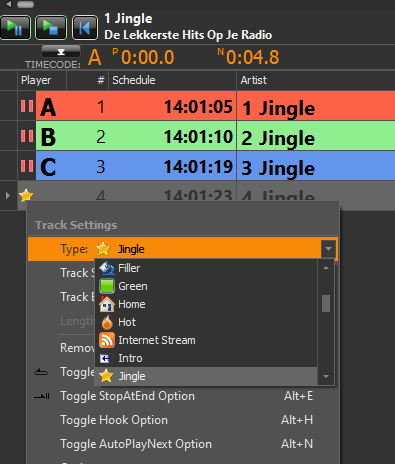Click the skip-to-start button
395x464 pixels.
point(85,28)
